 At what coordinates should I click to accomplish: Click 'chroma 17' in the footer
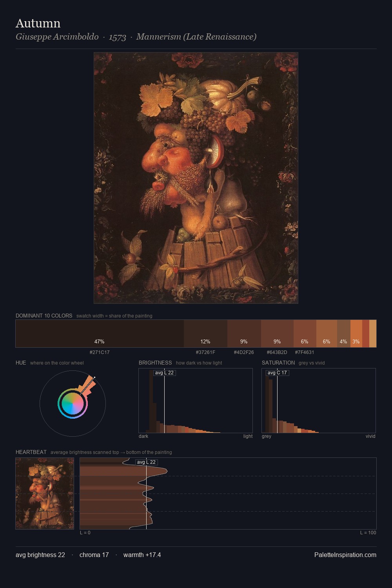[94, 555]
